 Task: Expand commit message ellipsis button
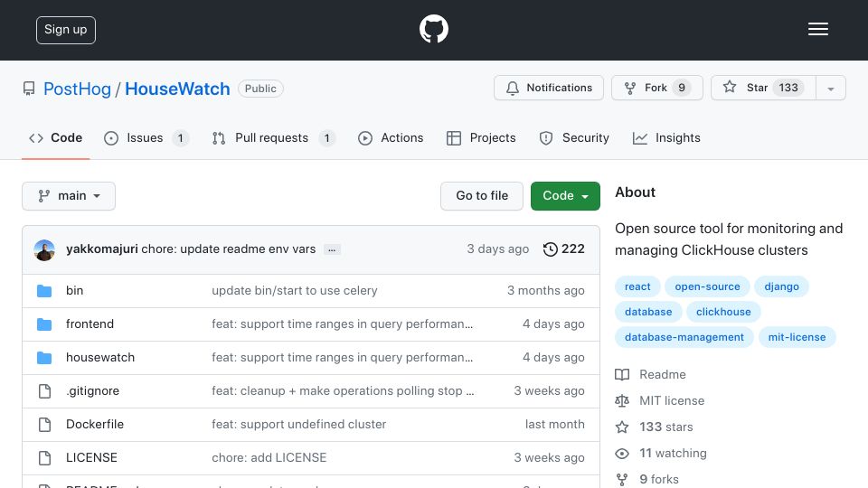(332, 249)
